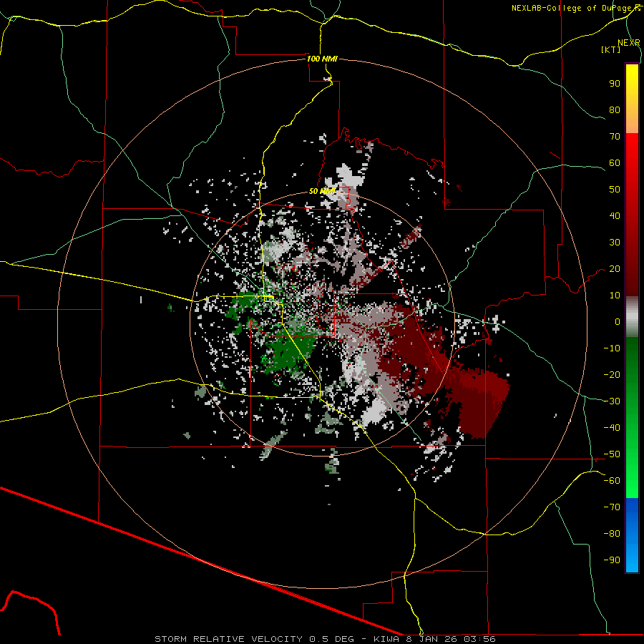Select the -10 value on velocity scale
The height and width of the screenshot is (644, 644).
(x=612, y=348)
